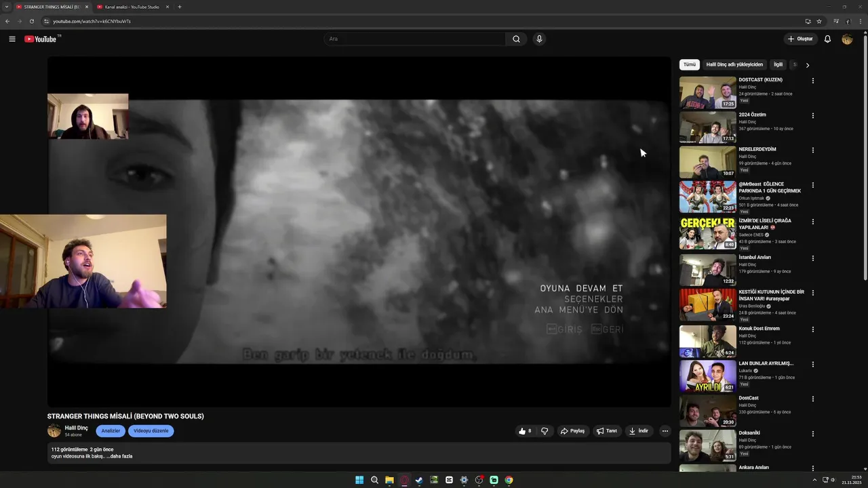The image size is (868, 488).
Task: Click Uras Benlioğlu channel name
Action: (752, 306)
